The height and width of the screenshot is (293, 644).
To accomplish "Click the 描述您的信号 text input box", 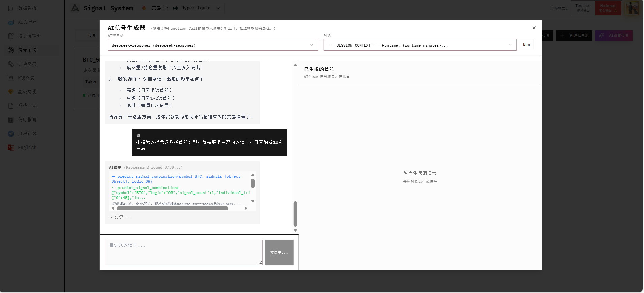I will (x=183, y=252).
